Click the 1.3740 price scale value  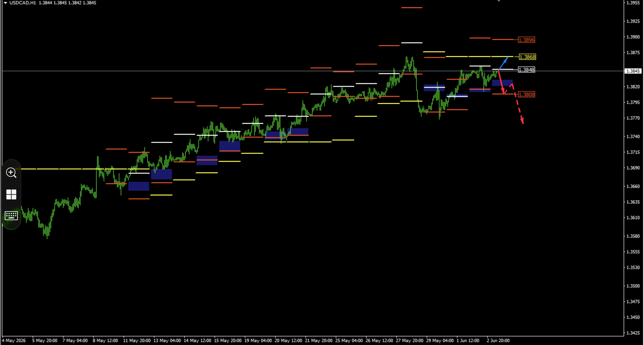pos(633,137)
